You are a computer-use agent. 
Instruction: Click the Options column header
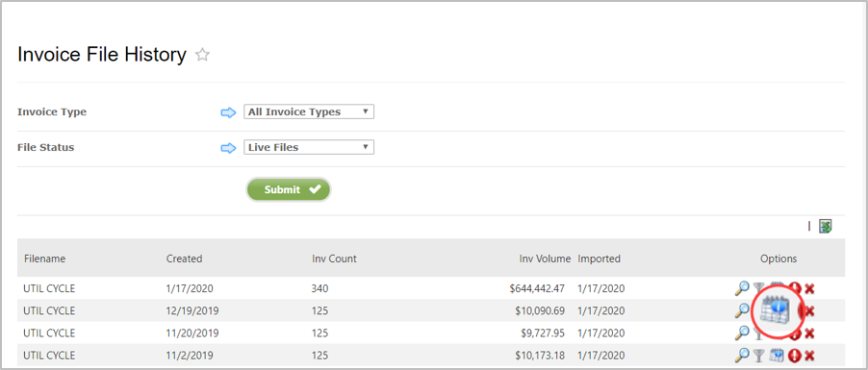point(779,259)
